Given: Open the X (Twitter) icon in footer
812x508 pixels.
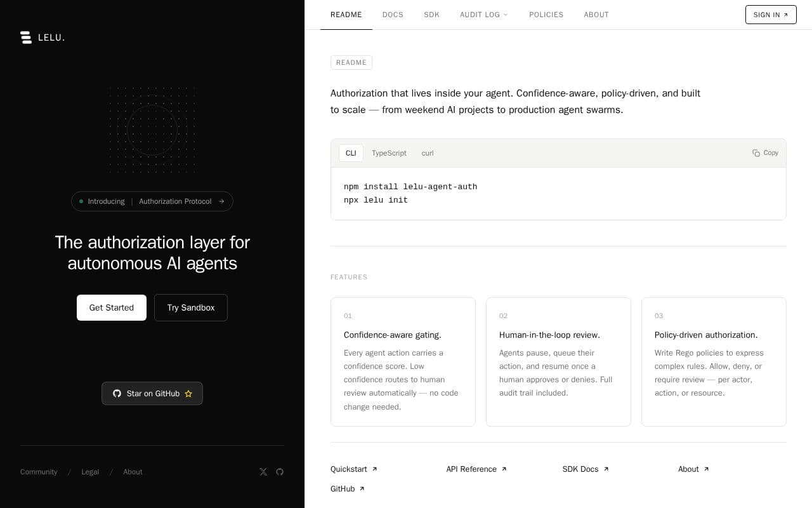Looking at the screenshot, I should 263,472.
